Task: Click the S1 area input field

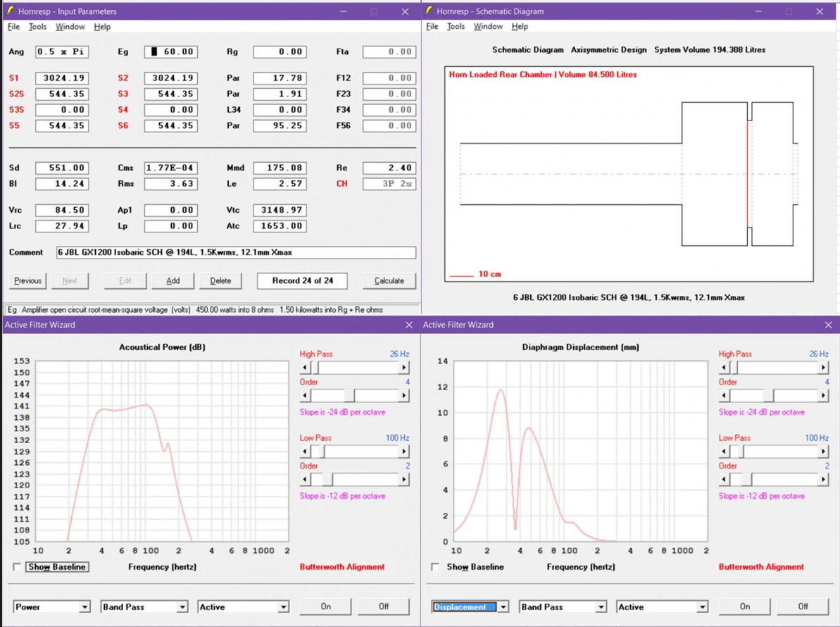Action: click(x=62, y=77)
